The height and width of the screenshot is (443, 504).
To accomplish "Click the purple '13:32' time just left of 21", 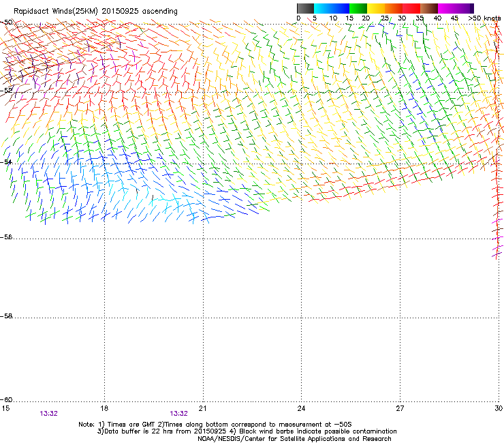I will 178,414.
